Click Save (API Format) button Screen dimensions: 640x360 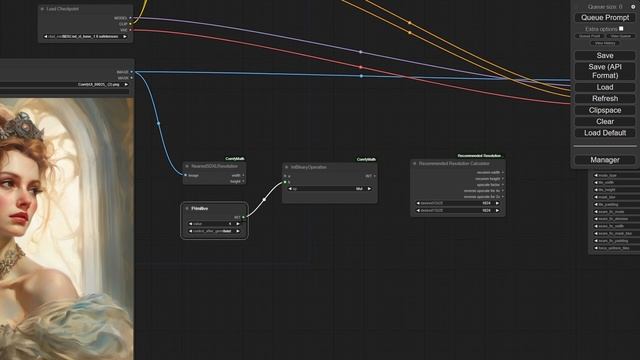[x=605, y=71]
